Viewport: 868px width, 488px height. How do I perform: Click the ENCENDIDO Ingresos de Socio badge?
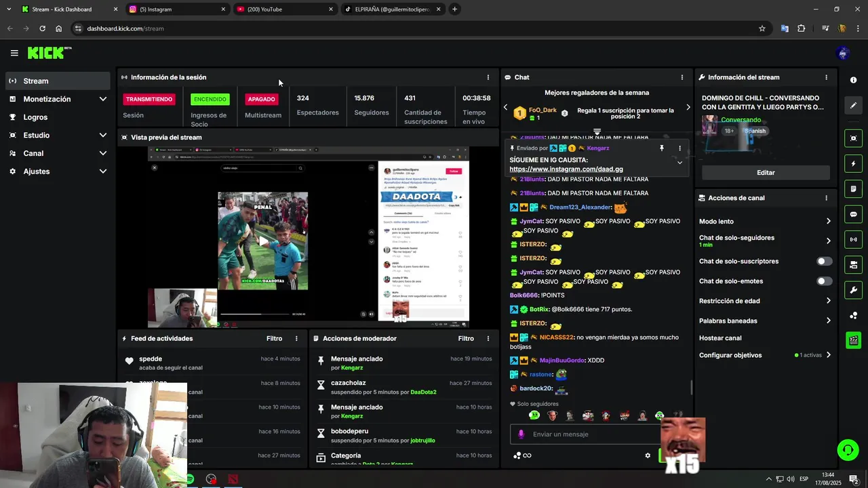[x=210, y=99]
